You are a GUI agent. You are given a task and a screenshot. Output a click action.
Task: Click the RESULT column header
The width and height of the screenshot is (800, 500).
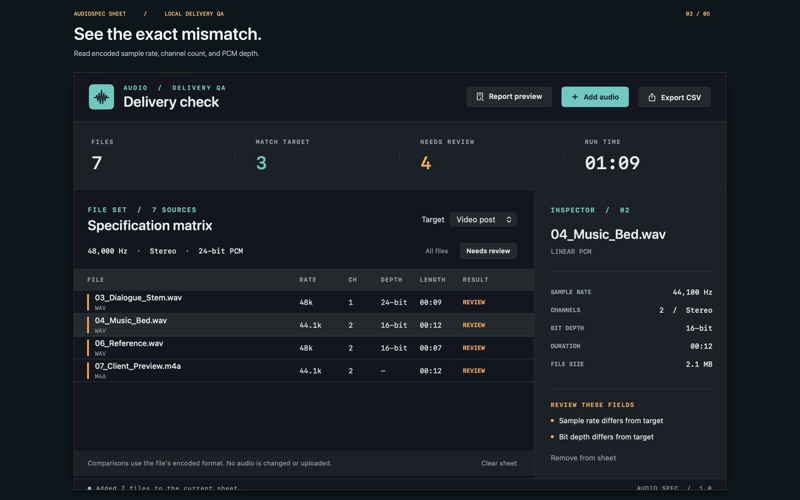476,280
